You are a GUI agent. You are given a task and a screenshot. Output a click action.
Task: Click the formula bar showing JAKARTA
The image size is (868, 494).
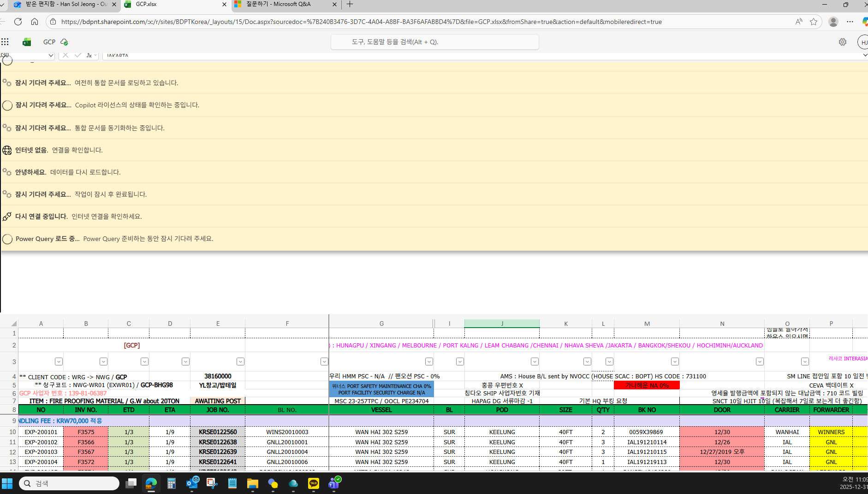tap(482, 55)
